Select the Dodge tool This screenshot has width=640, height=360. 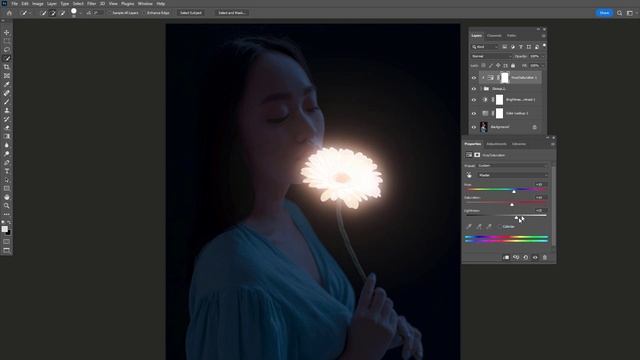click(x=7, y=154)
